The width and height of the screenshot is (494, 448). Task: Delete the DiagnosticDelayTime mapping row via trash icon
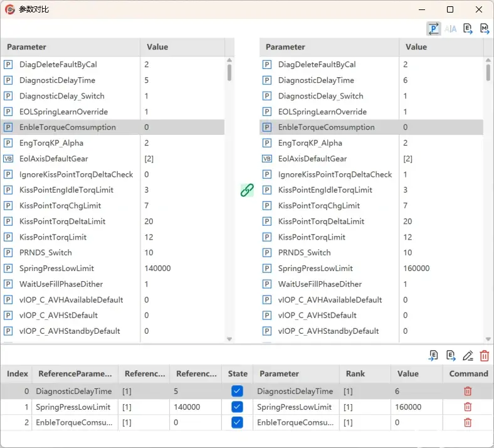tap(468, 392)
